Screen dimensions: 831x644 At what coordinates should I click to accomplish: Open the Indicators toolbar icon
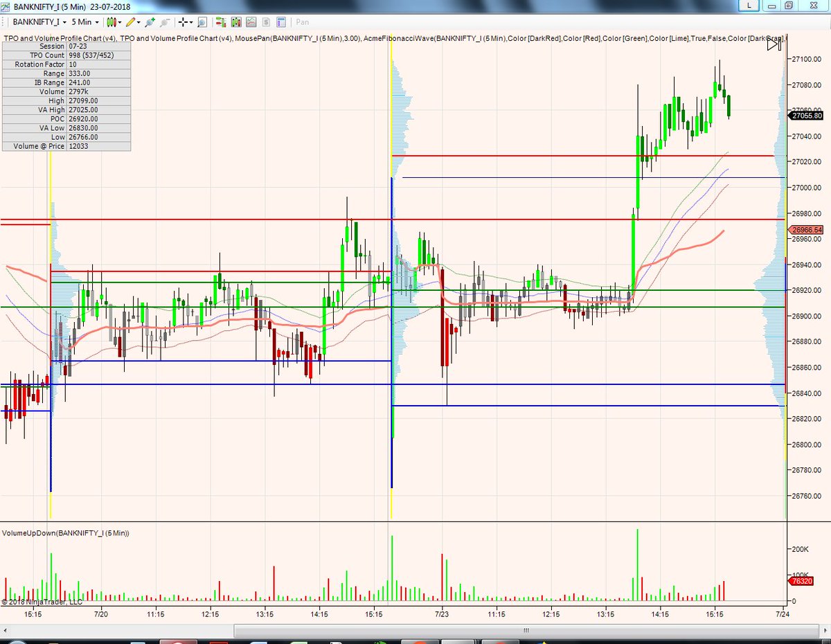[x=236, y=22]
